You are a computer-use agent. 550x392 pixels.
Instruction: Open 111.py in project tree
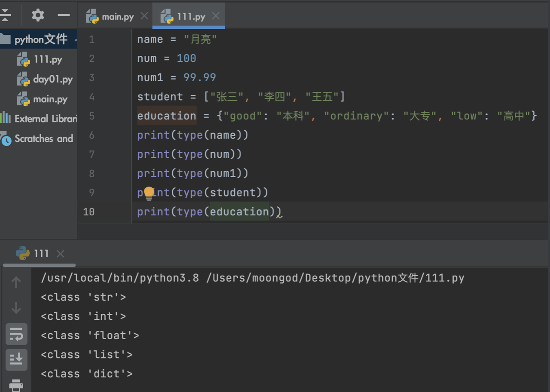pyautogui.click(x=40, y=59)
